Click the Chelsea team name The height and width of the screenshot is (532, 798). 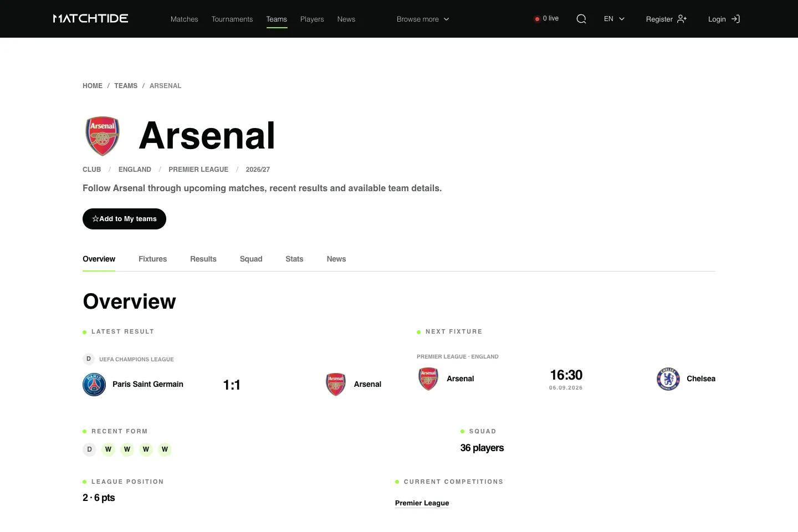pyautogui.click(x=701, y=379)
